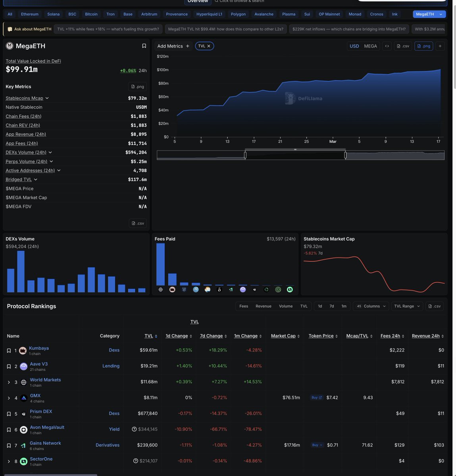The width and height of the screenshot is (456, 476).
Task: Click GMX protocol logo
Action: [24, 398]
